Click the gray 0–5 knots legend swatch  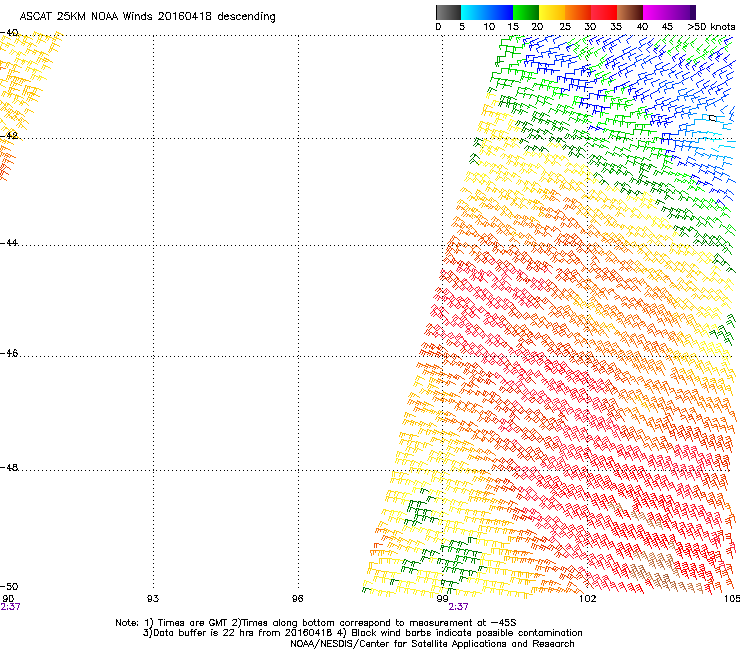click(448, 12)
